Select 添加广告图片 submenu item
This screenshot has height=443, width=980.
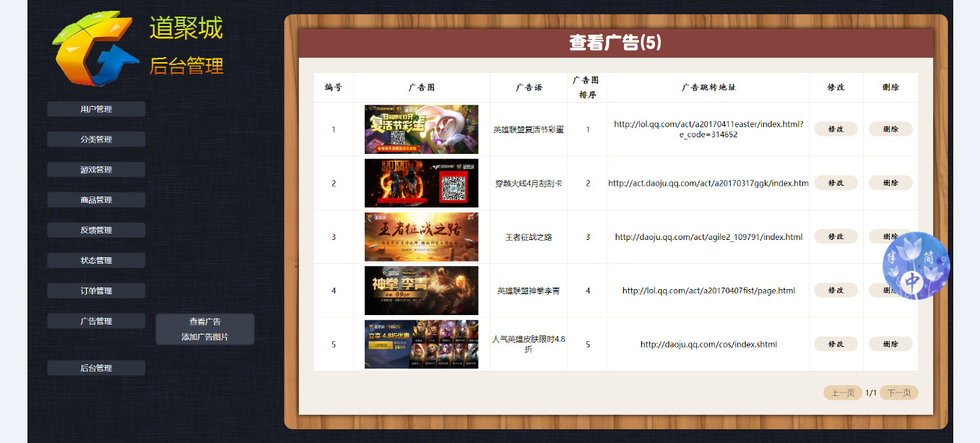[x=205, y=337]
